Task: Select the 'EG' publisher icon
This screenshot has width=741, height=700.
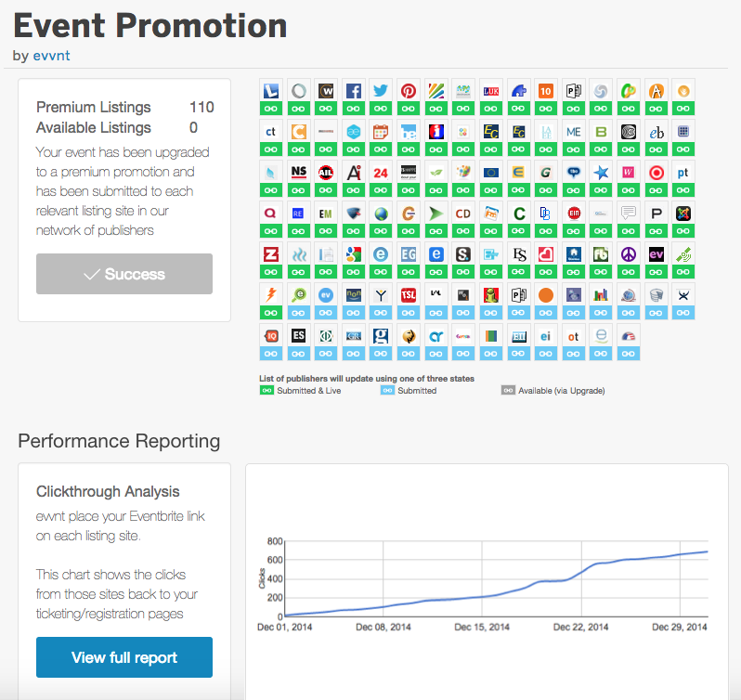Action: point(409,254)
